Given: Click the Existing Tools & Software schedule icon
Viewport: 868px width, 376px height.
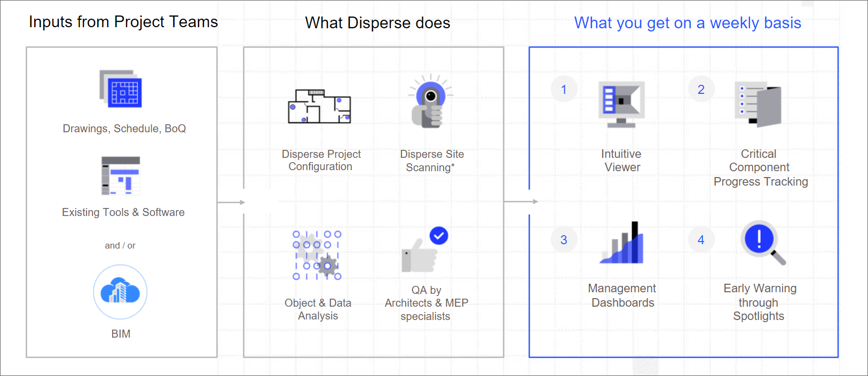Looking at the screenshot, I should (x=121, y=176).
